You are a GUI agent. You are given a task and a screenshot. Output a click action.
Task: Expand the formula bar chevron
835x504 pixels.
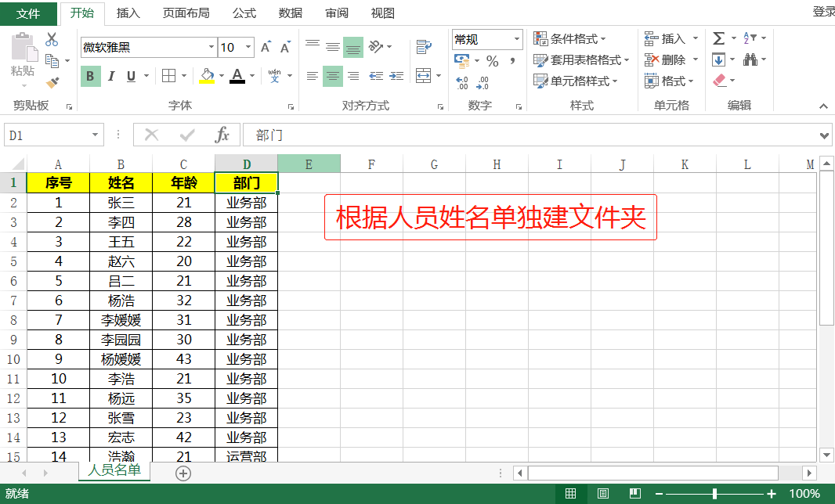click(824, 135)
